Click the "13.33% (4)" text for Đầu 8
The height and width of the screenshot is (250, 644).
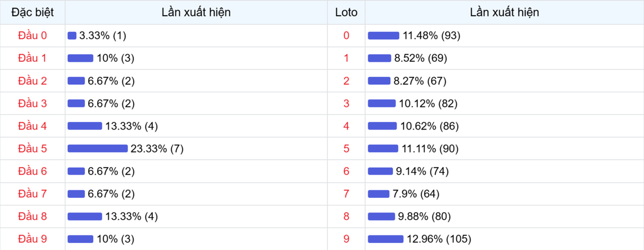coord(131,217)
